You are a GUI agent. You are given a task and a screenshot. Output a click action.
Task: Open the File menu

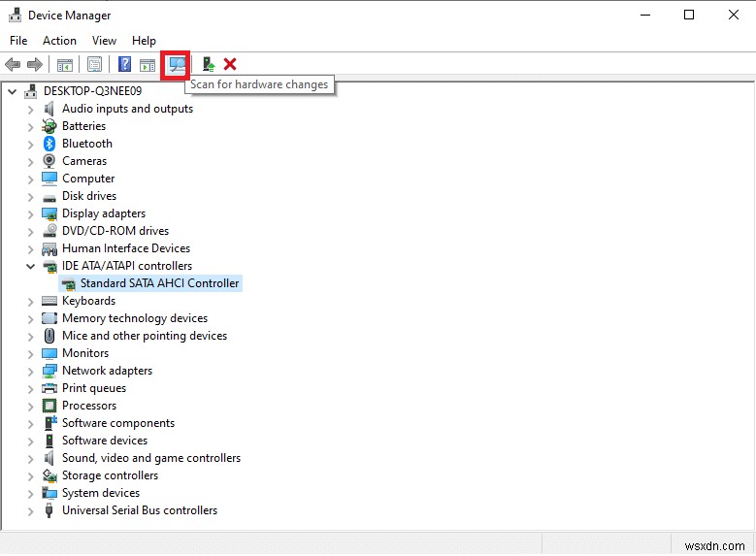18,41
